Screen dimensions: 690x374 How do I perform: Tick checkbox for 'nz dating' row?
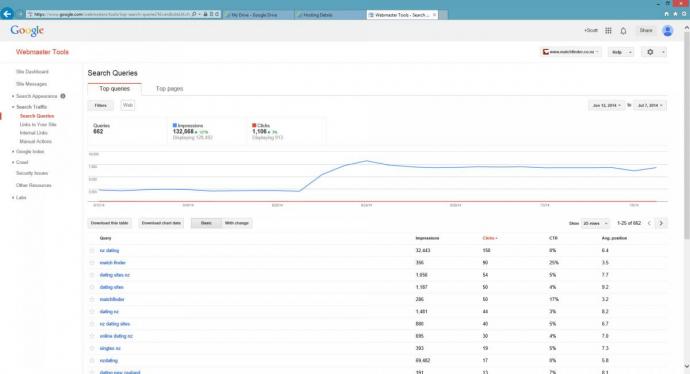tap(92, 250)
